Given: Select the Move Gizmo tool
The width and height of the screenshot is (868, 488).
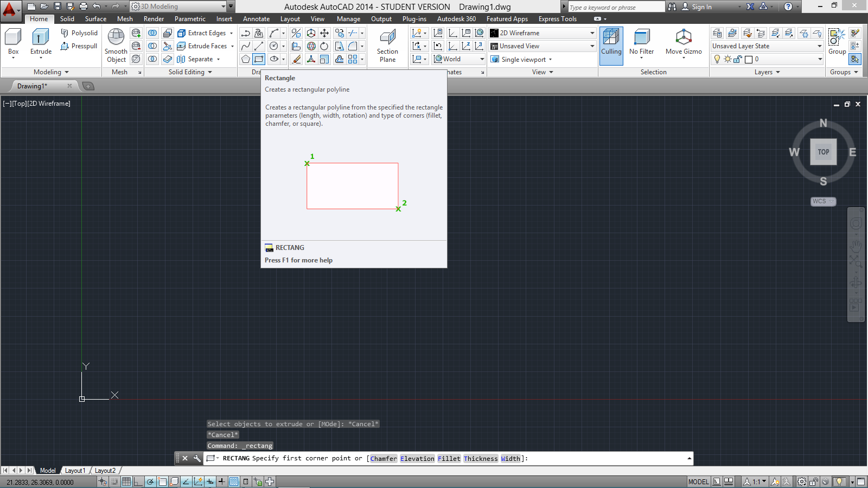Looking at the screenshot, I should (x=684, y=38).
